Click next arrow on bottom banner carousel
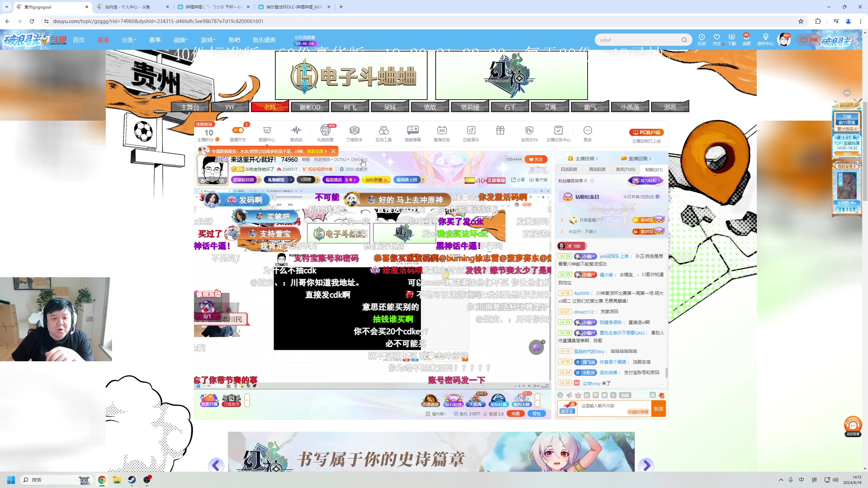The height and width of the screenshot is (488, 868). (x=646, y=465)
